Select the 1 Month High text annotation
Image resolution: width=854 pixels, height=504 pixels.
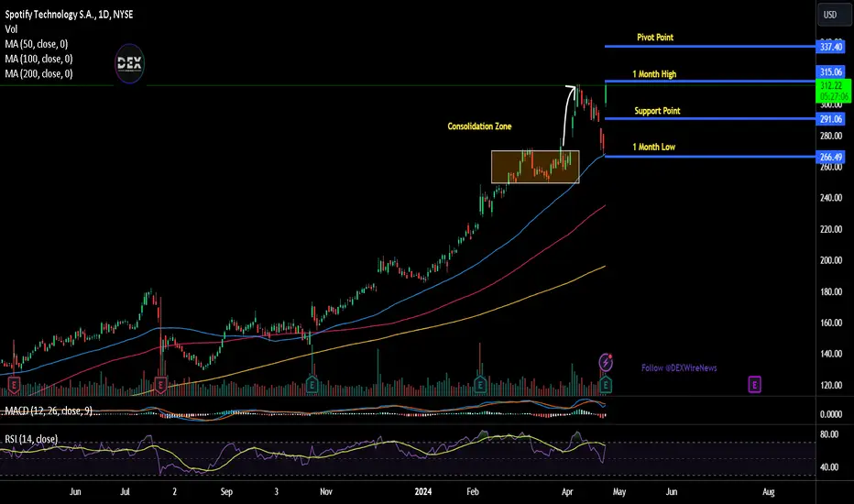654,74
